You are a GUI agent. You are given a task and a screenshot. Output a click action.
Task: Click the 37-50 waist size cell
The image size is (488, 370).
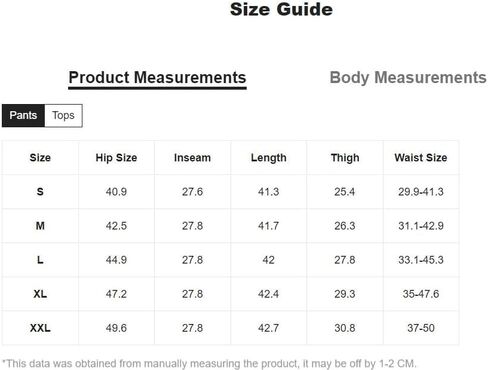pyautogui.click(x=421, y=328)
